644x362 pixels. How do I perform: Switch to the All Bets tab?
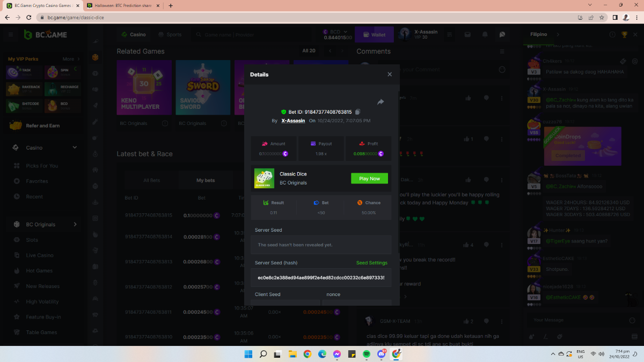[152, 180]
